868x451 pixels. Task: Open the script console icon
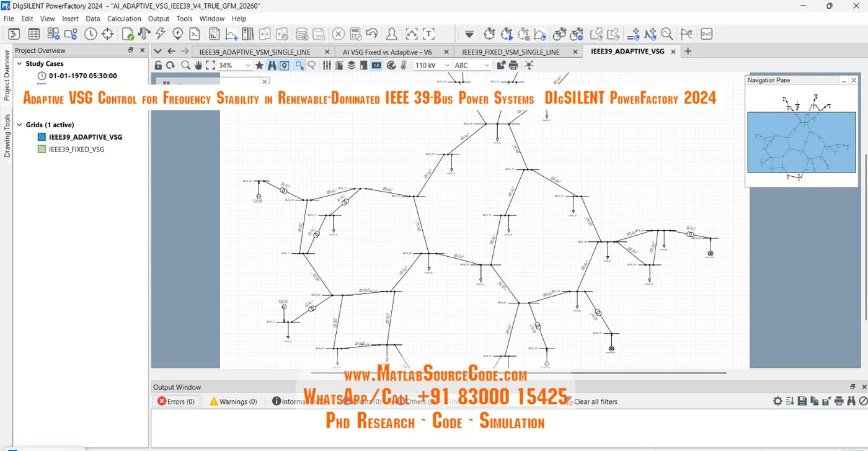pos(195,34)
